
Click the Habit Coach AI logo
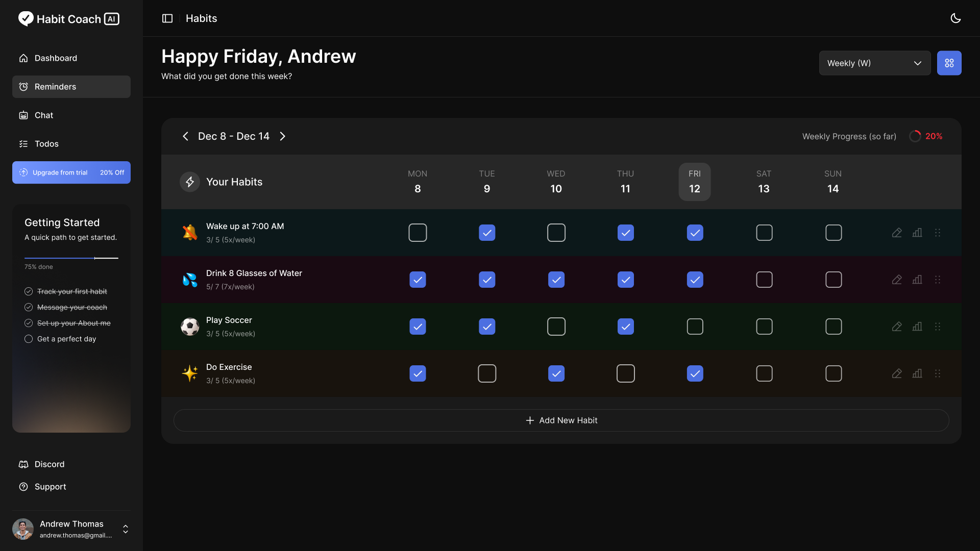point(69,19)
